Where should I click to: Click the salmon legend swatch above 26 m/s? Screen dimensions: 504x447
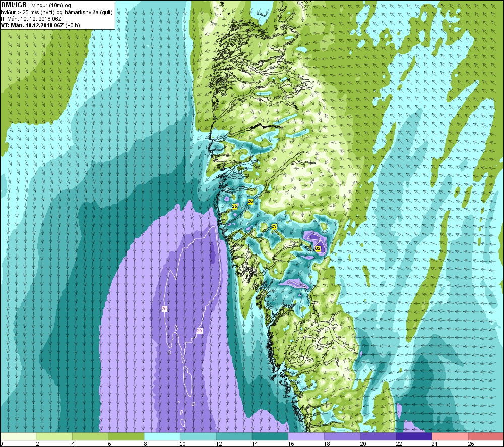click(x=486, y=436)
